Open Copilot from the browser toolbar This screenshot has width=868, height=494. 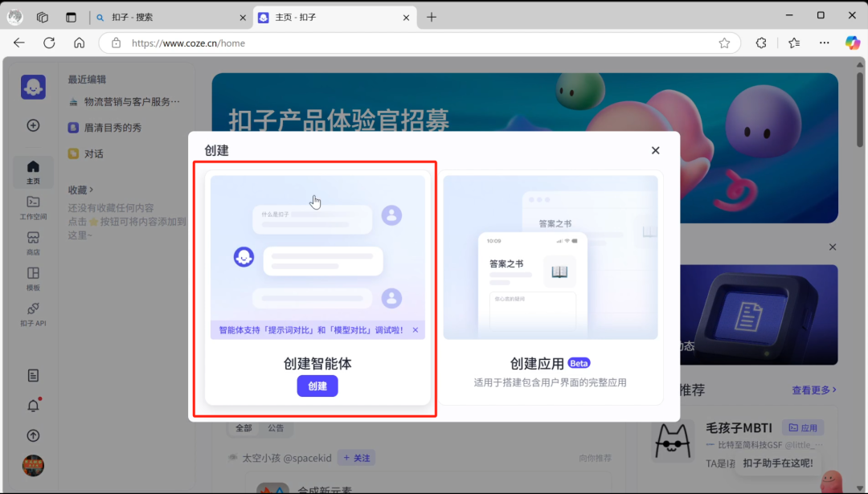(851, 43)
